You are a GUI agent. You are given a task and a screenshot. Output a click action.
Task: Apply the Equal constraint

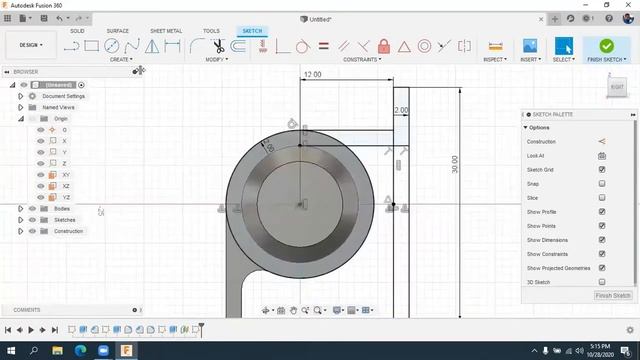[324, 46]
